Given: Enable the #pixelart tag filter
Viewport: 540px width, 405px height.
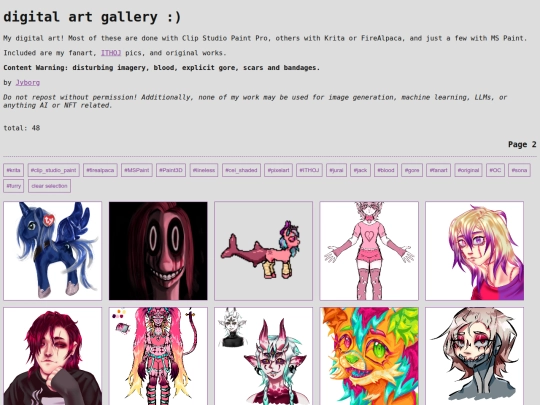Looking at the screenshot, I should (279, 170).
